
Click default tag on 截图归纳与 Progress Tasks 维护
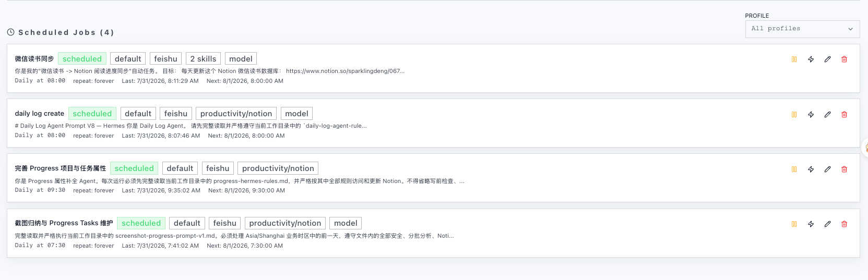tap(187, 223)
